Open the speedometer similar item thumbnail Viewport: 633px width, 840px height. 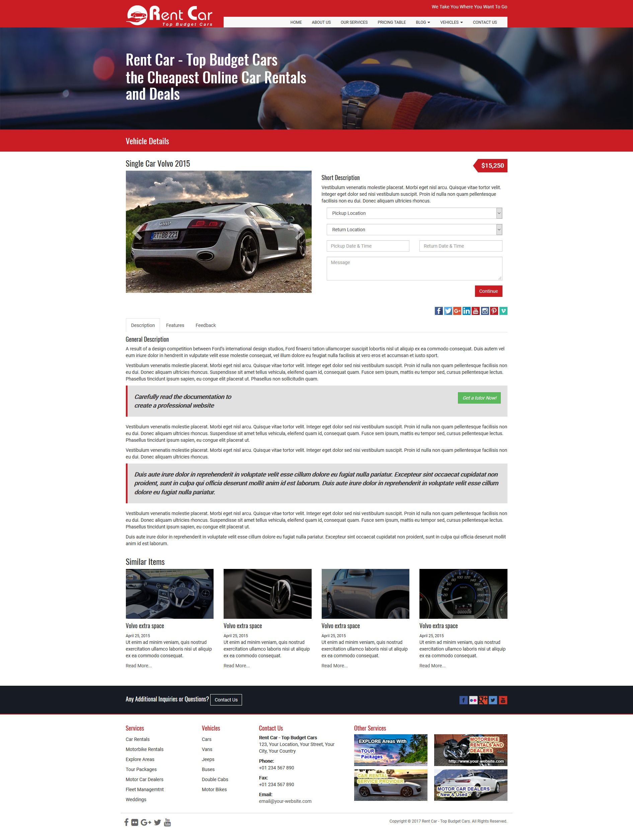pyautogui.click(x=463, y=594)
